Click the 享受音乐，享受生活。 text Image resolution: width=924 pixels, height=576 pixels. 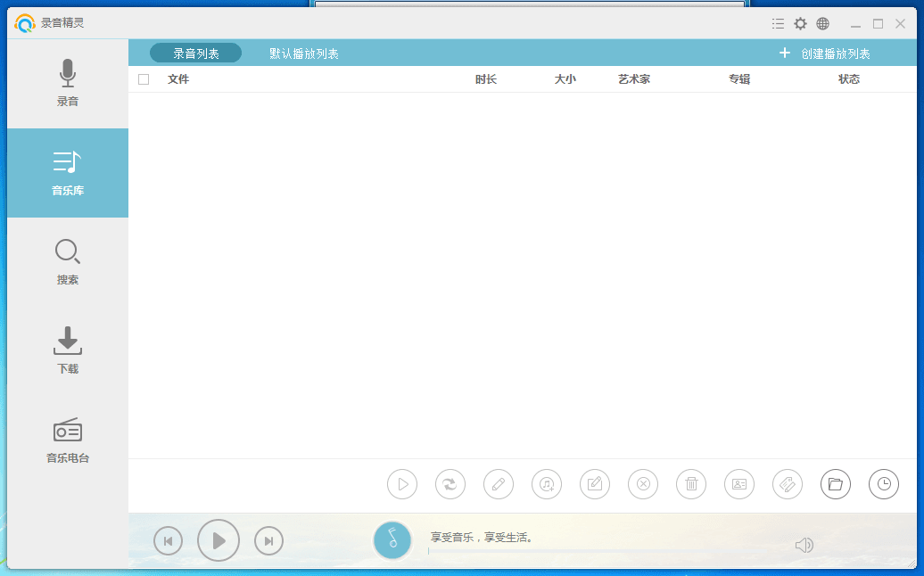tap(482, 537)
